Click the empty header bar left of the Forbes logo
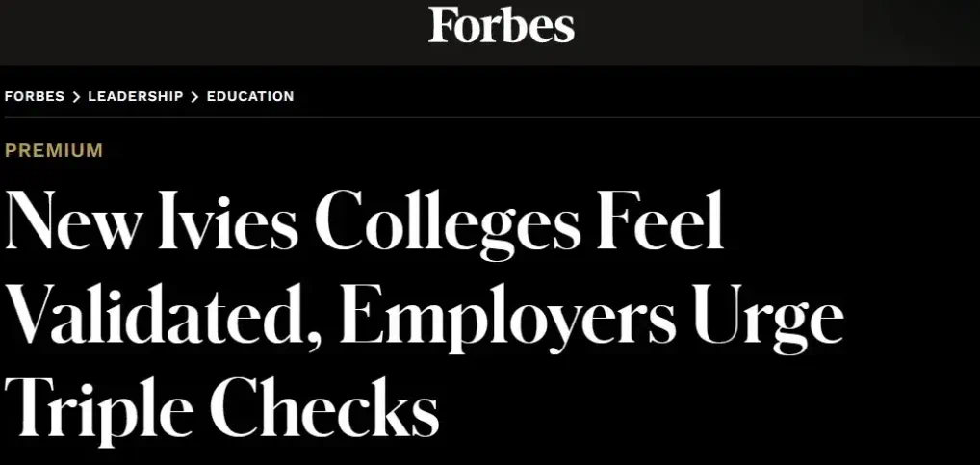Screen dimensions: 980x465 tap(193, 29)
